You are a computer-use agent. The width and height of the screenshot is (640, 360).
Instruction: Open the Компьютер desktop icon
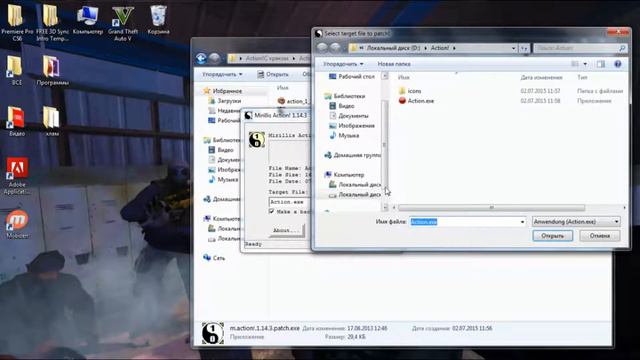pos(87,20)
